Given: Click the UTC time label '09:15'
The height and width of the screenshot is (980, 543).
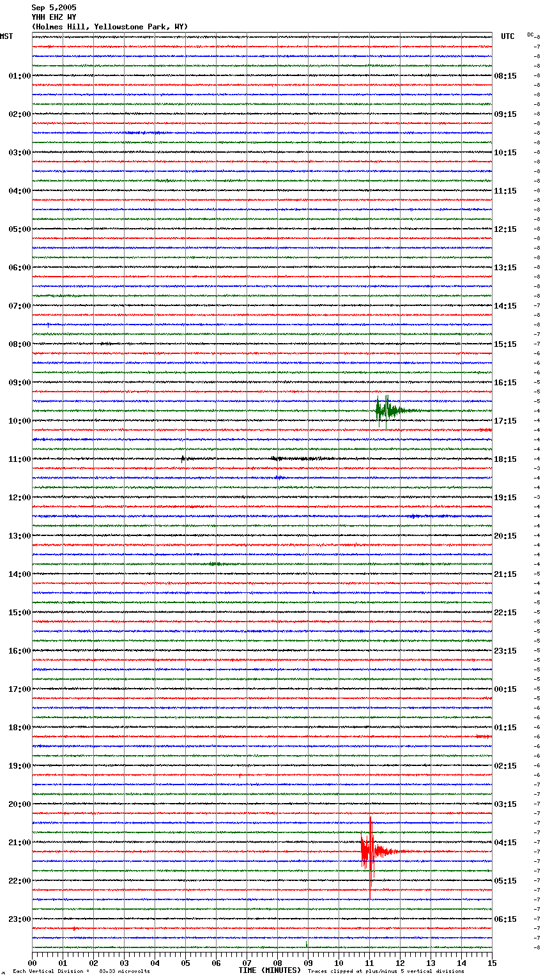Looking at the screenshot, I should [505, 114].
